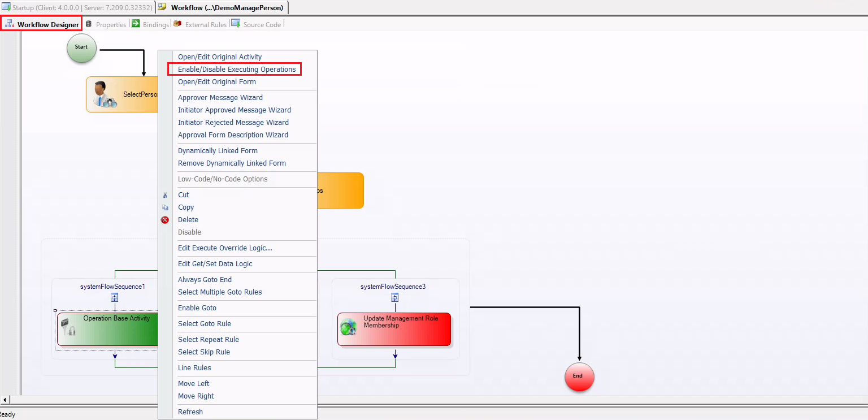Choose Dynamically Linked Form

click(x=218, y=151)
